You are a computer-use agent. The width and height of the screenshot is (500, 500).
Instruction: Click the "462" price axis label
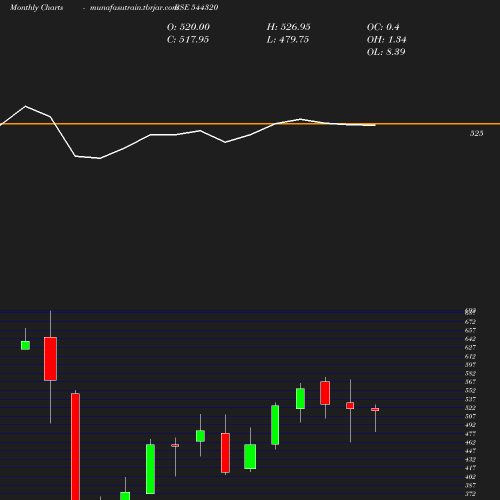470,442
